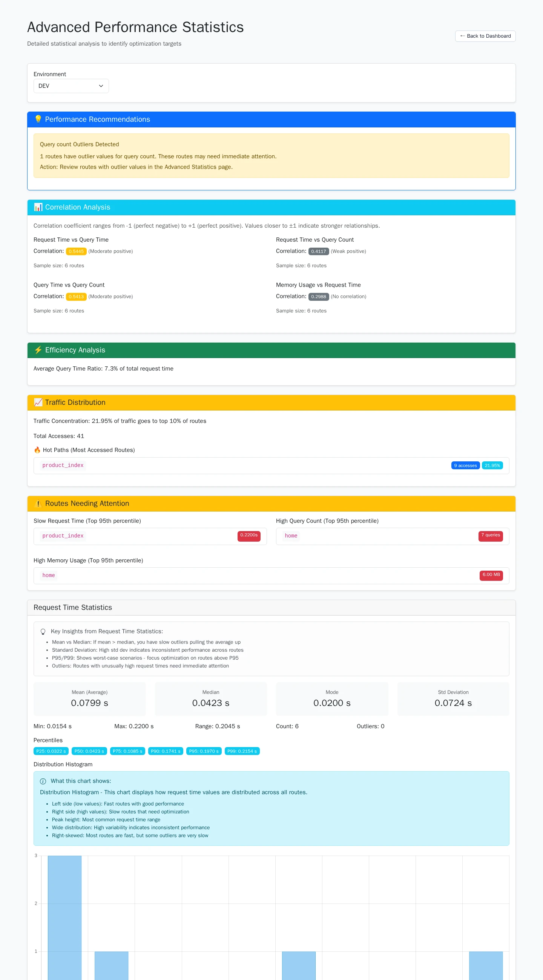Click the Median 0.0423 s card
543x980 pixels.
click(x=211, y=699)
